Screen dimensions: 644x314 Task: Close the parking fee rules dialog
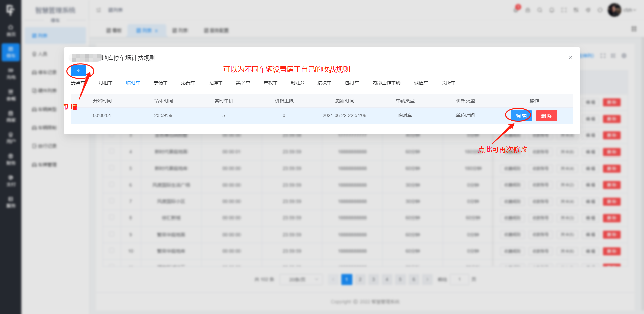[570, 57]
